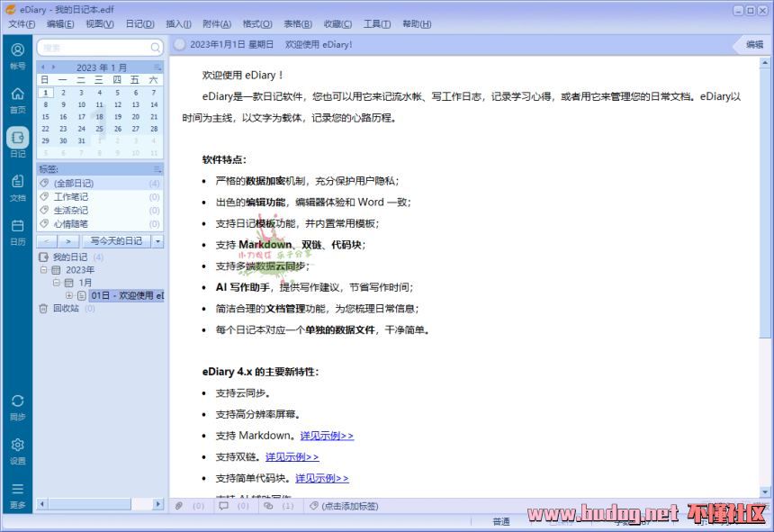Open the 标签 panel options menu icon
The image size is (774, 532).
(x=157, y=169)
